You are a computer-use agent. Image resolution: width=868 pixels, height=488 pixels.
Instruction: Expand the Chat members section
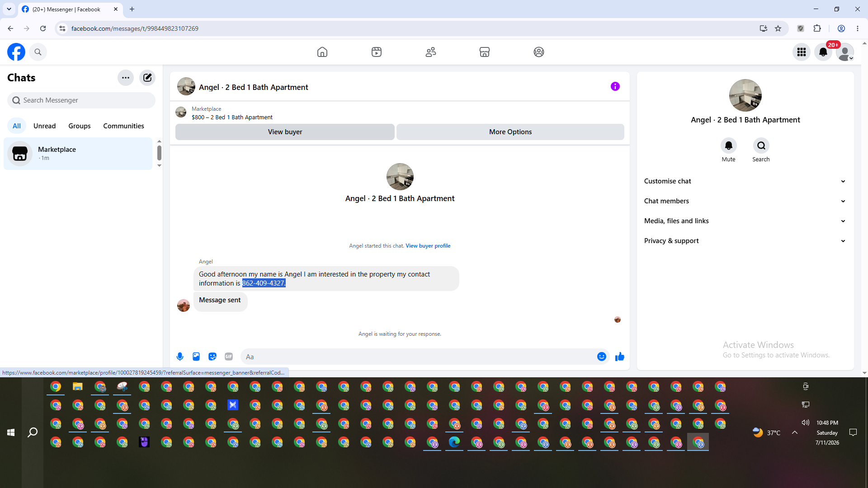pyautogui.click(x=745, y=201)
